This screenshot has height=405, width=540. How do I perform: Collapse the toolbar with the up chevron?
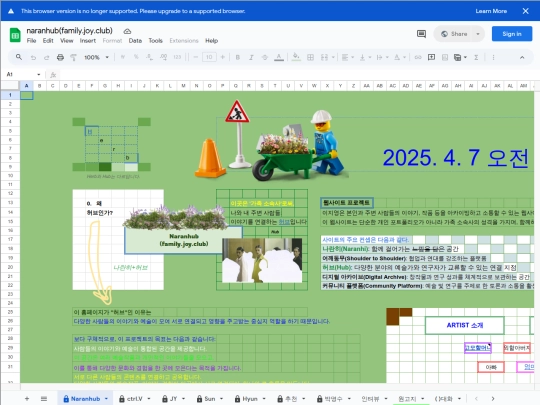(x=522, y=57)
